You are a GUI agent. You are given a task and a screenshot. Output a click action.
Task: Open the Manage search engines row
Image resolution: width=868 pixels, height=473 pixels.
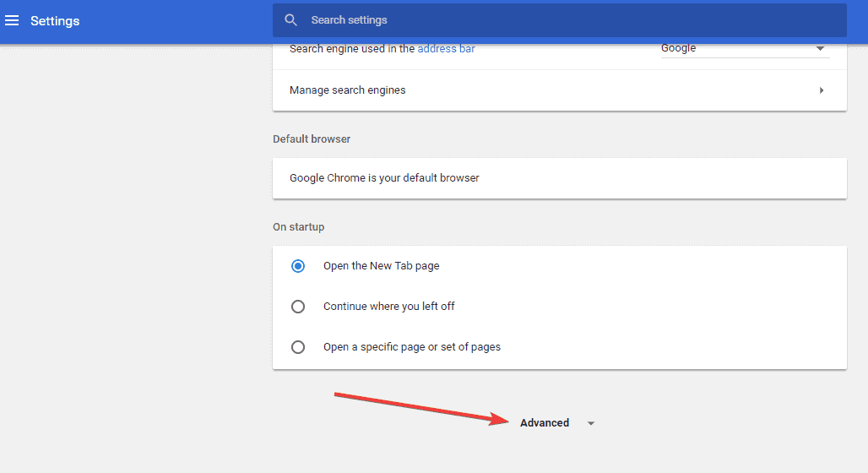pos(557,90)
